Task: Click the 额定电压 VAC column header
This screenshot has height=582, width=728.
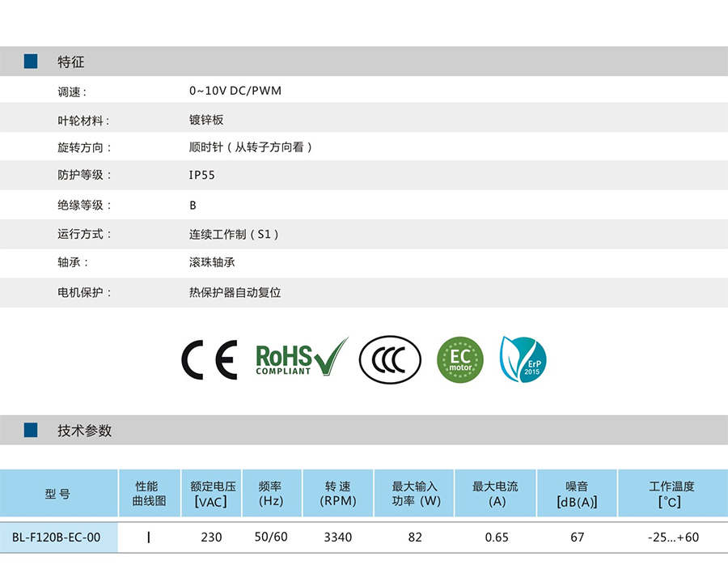Action: [212, 493]
